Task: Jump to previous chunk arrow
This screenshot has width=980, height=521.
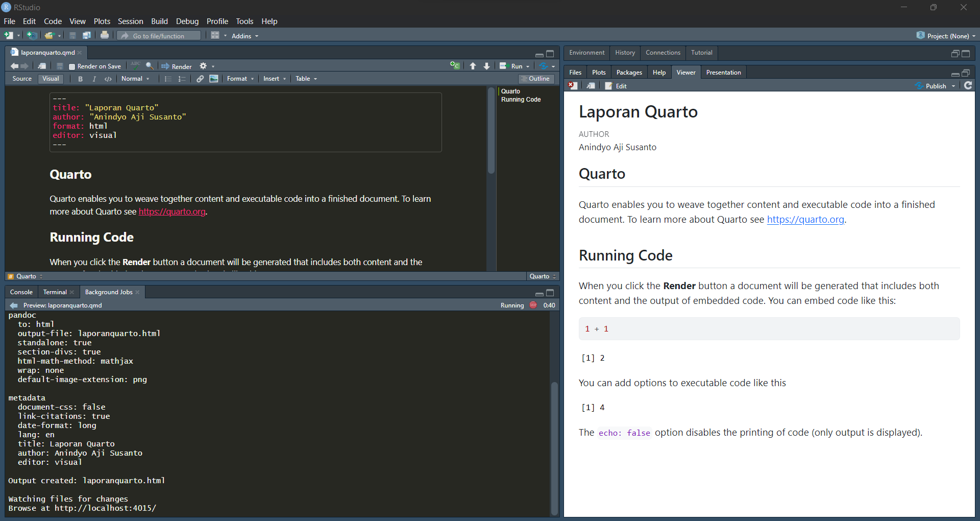Action: [473, 66]
